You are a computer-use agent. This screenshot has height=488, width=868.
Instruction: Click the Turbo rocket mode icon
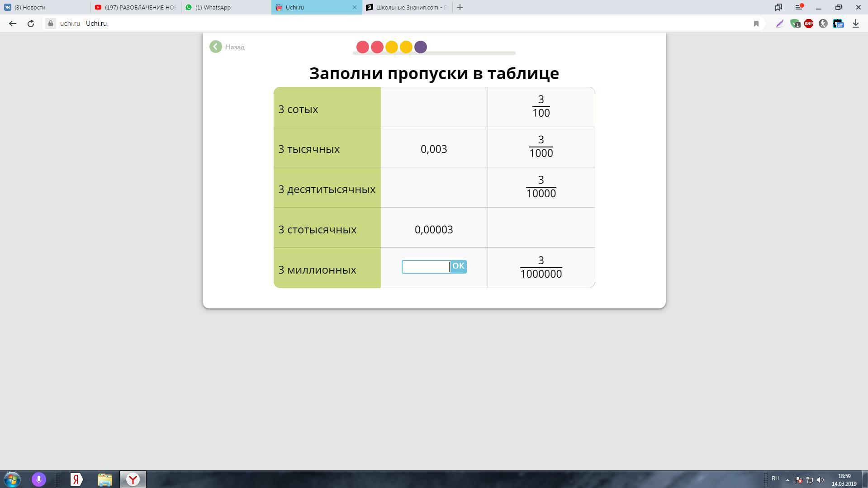point(823,24)
